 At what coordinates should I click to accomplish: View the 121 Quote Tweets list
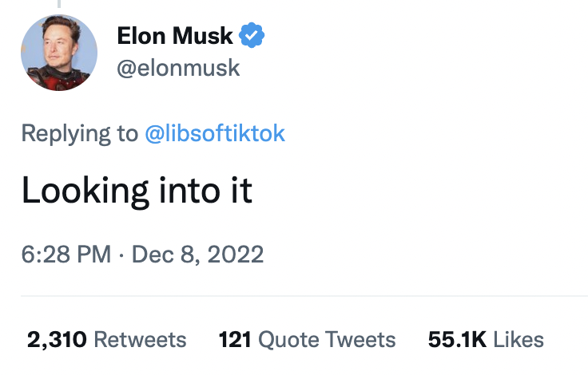[307, 340]
